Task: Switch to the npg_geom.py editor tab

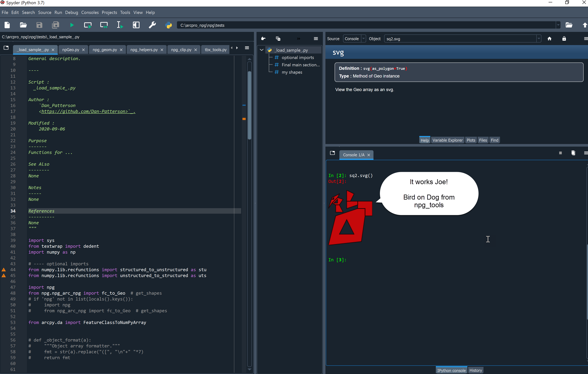Action: pos(105,49)
